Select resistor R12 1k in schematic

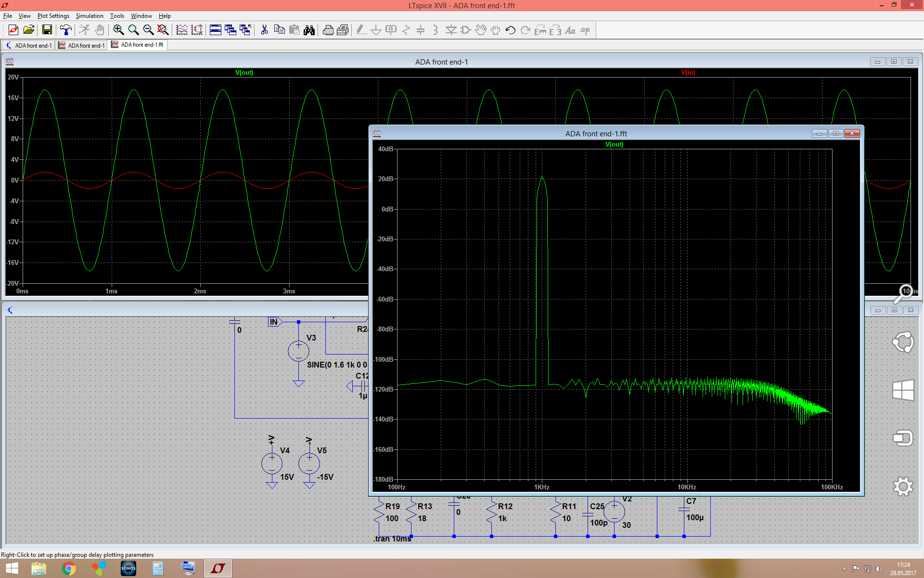coord(491,512)
